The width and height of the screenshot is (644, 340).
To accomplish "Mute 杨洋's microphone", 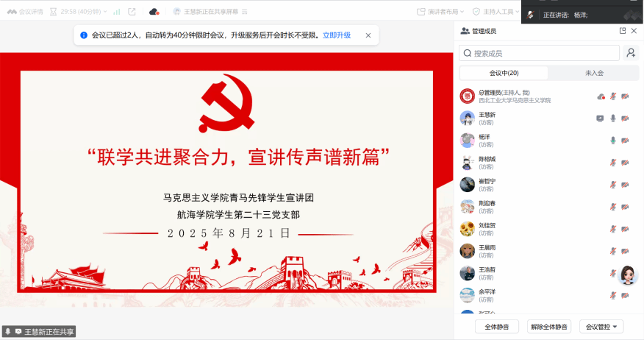I will [613, 141].
